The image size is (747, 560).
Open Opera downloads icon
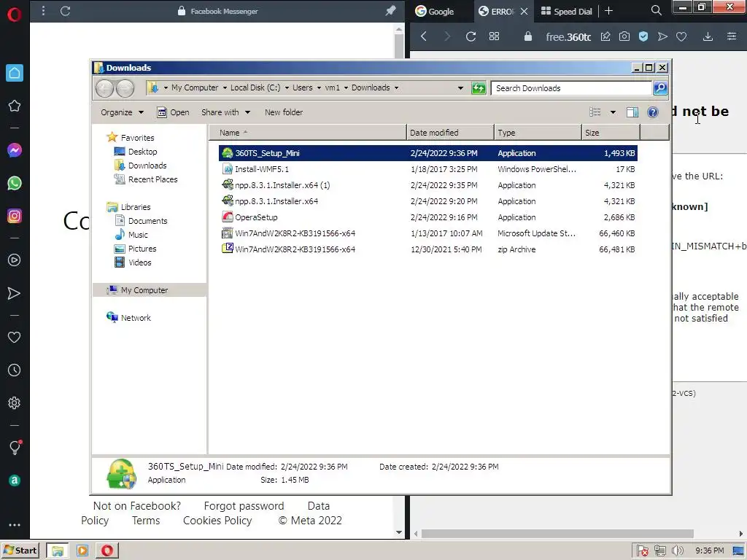(708, 36)
